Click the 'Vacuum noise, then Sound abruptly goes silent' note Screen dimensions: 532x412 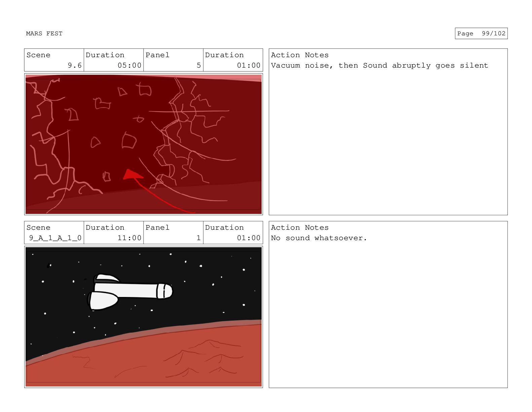379,65
